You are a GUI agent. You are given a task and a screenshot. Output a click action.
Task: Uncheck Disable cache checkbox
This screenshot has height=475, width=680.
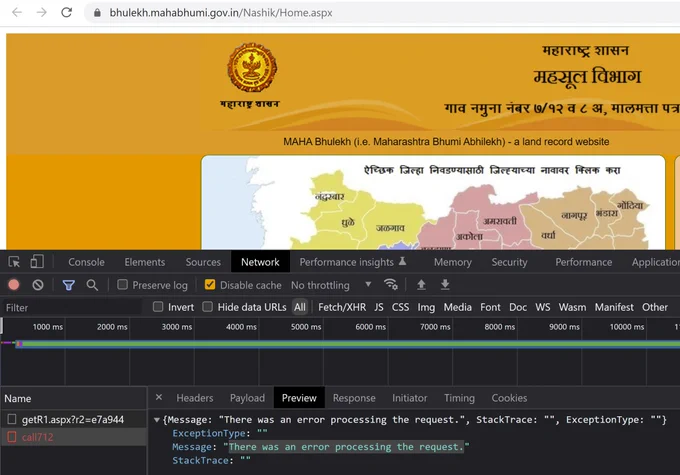210,284
